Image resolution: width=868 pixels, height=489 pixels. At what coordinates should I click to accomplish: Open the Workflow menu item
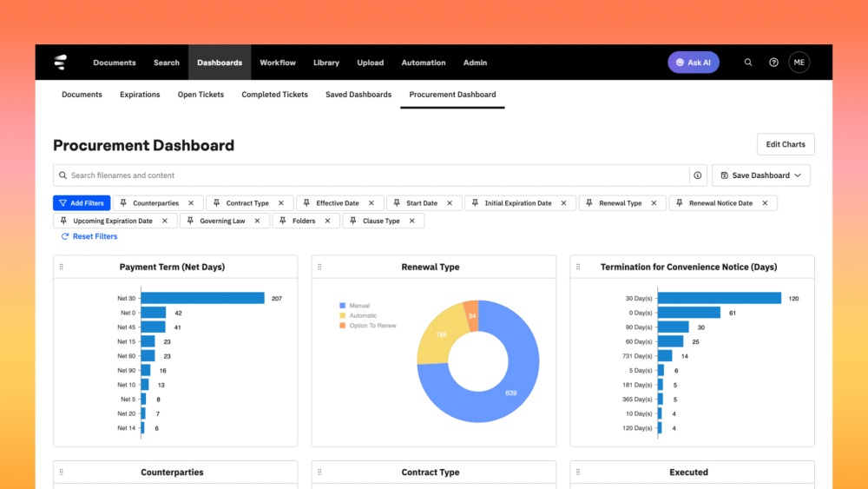(x=278, y=63)
